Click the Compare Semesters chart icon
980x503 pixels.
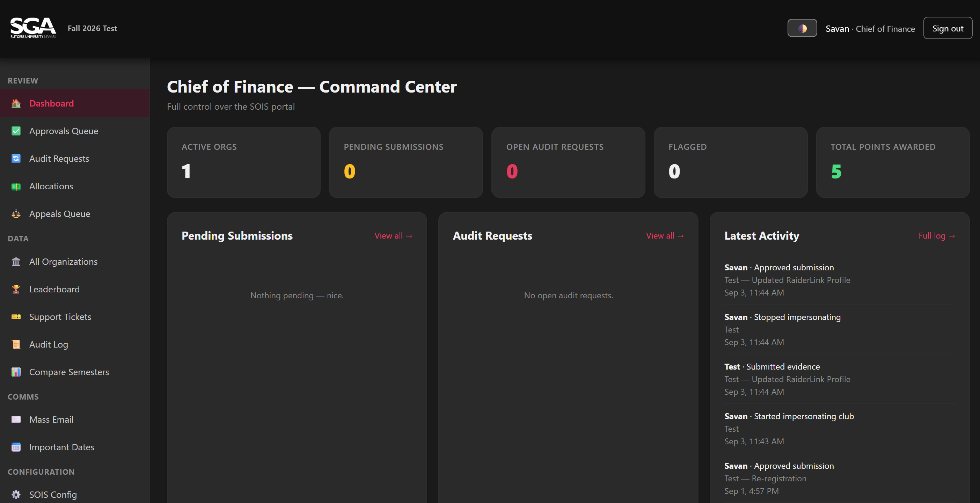16,372
